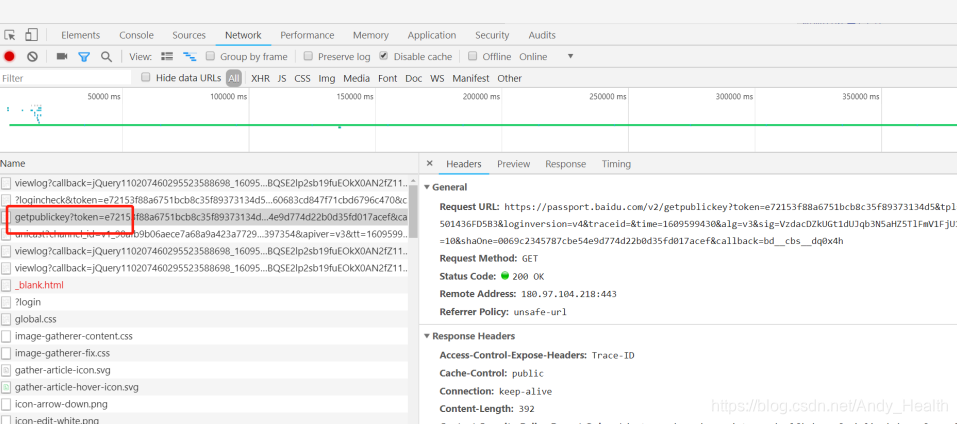Toggle capture screenshots camera icon
Viewport: 957px width, 424px height.
click(62, 56)
